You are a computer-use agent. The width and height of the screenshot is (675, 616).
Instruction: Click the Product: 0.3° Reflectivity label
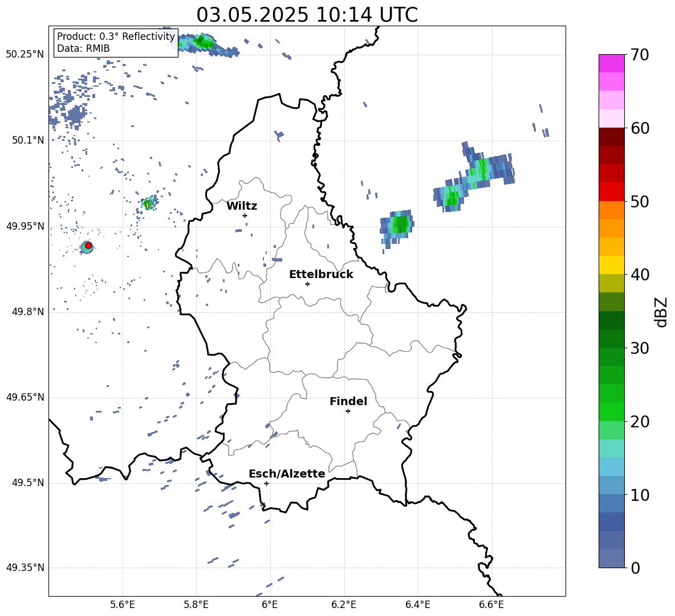[x=116, y=36]
